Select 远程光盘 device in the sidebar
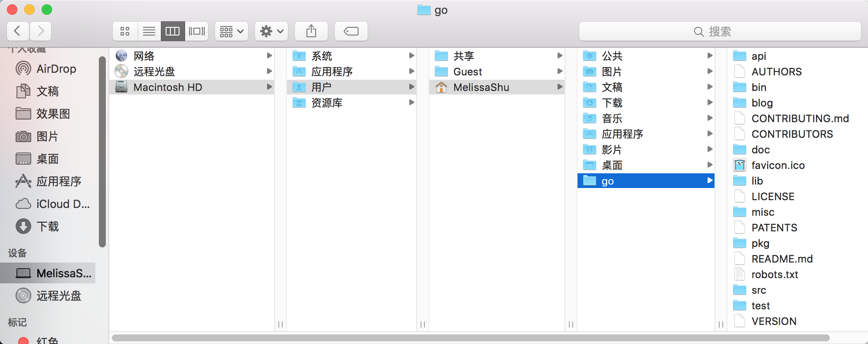Viewport: 868px width, 344px height. click(48, 295)
